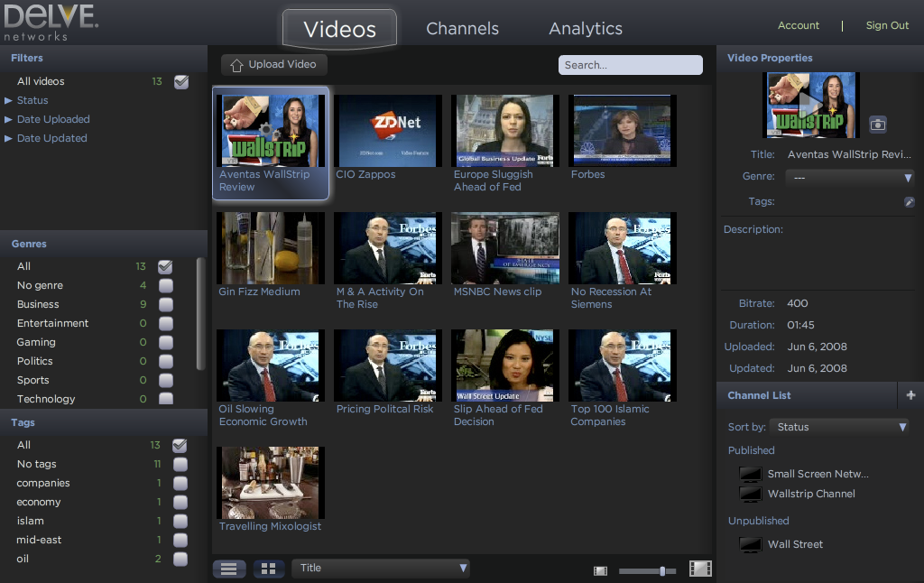Image resolution: width=924 pixels, height=583 pixels.
Task: Click the Delve Networks logo
Action: click(x=51, y=23)
